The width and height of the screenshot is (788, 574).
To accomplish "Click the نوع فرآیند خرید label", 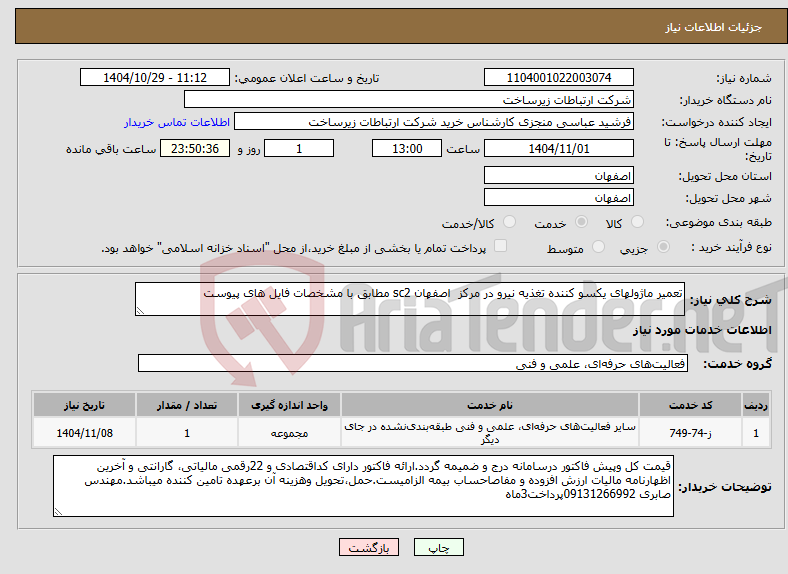I will click(731, 247).
